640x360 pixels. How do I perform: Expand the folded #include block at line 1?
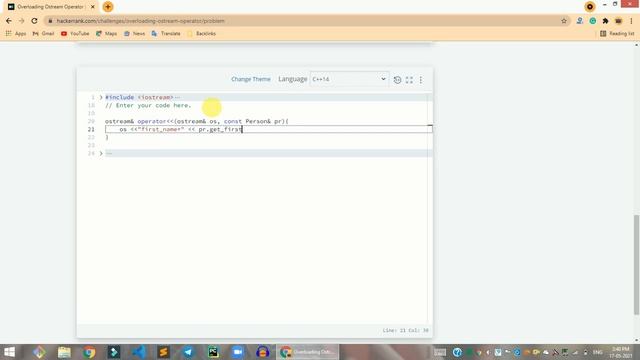pyautogui.click(x=101, y=97)
